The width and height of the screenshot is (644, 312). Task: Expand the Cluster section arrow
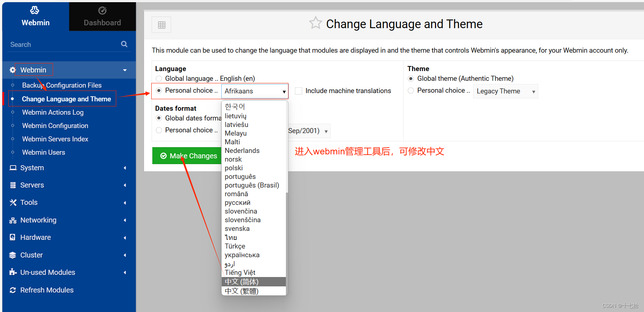pos(125,255)
